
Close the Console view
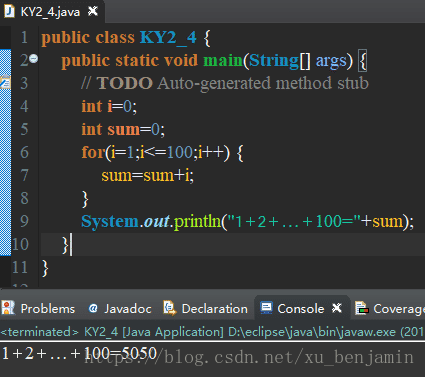pyautogui.click(x=337, y=308)
